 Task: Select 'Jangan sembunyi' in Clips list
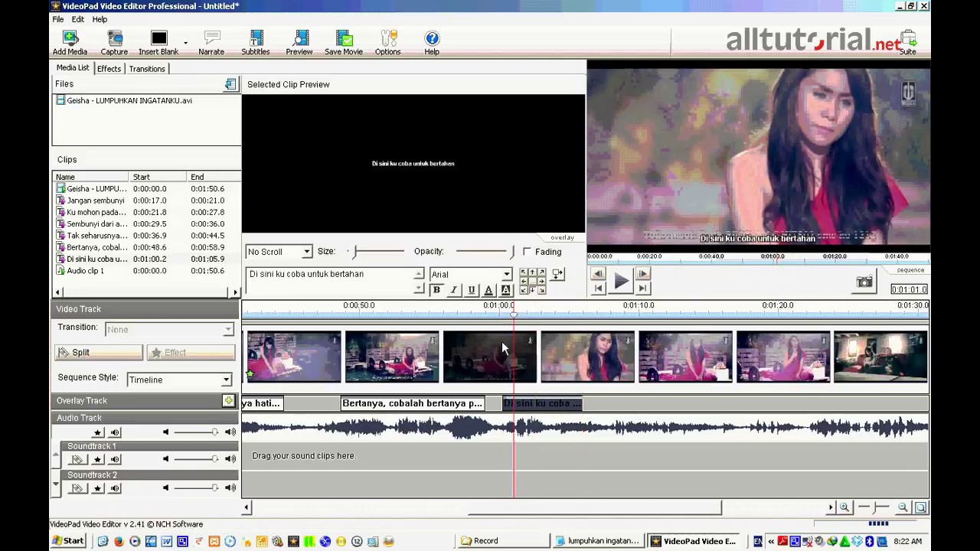95,201
